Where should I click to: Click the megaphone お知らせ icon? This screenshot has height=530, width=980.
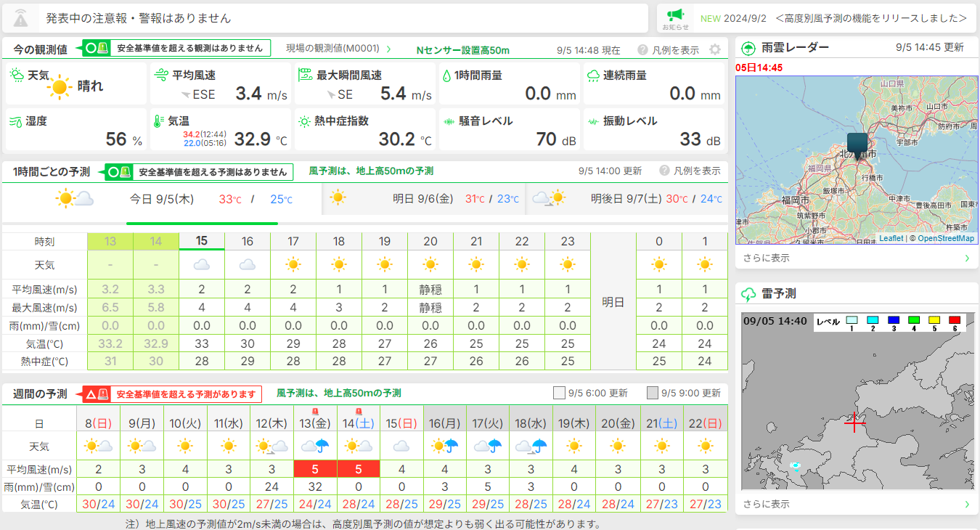pos(675,15)
